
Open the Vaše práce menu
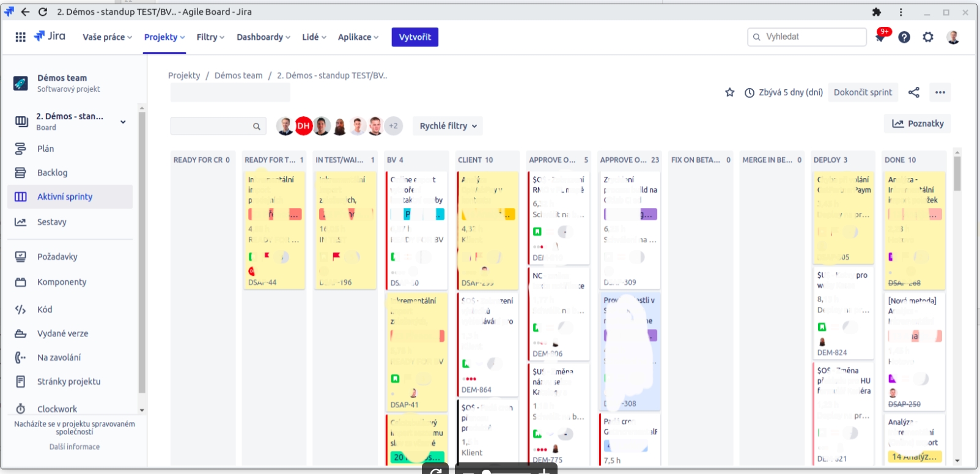click(x=107, y=37)
